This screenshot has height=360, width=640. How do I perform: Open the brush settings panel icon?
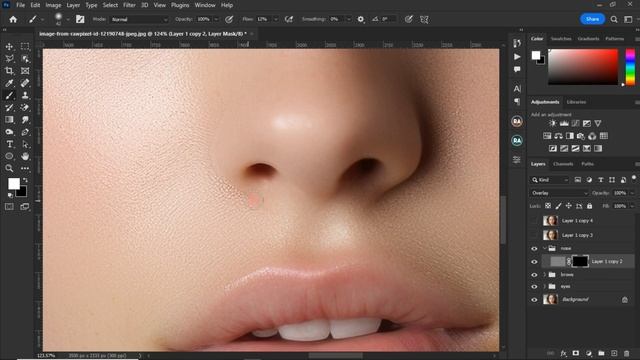click(80, 19)
